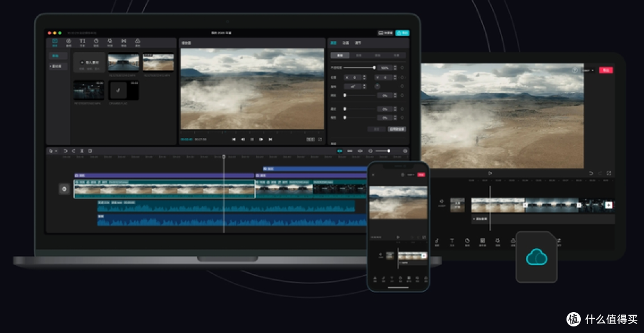The height and width of the screenshot is (333, 644).
Task: Tap the help question icon on tablet top bar
Action: point(575,70)
